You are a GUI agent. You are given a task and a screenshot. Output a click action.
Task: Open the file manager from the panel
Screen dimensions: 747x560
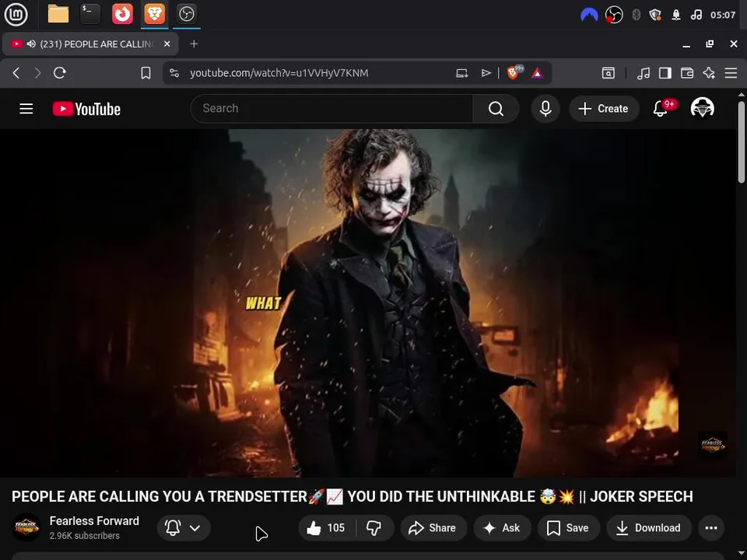(x=58, y=14)
